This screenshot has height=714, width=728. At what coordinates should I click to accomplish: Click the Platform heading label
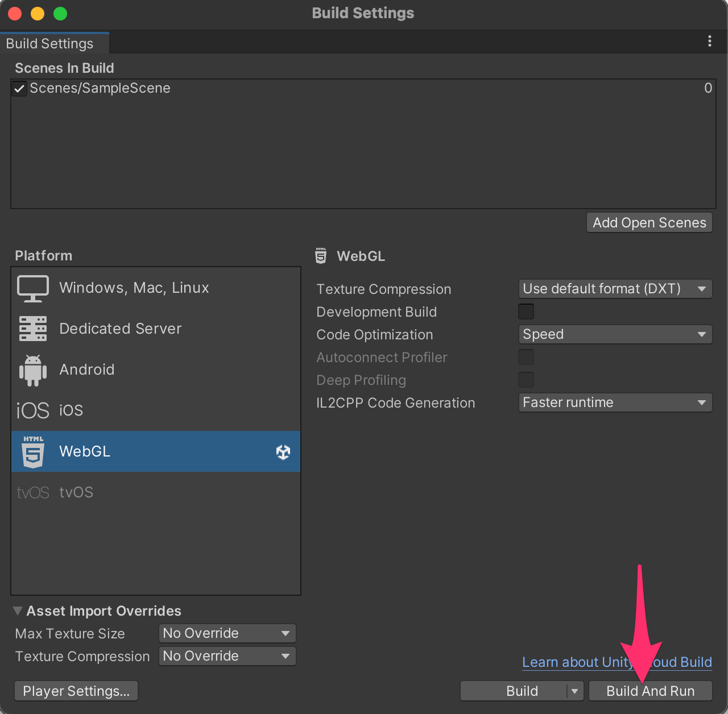point(44,256)
